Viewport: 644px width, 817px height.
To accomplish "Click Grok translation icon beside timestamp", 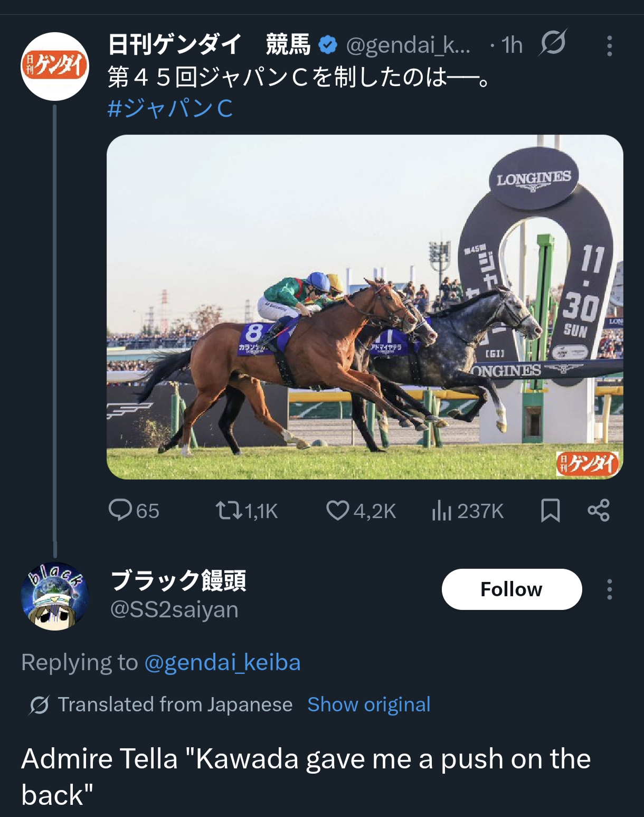I will point(552,43).
